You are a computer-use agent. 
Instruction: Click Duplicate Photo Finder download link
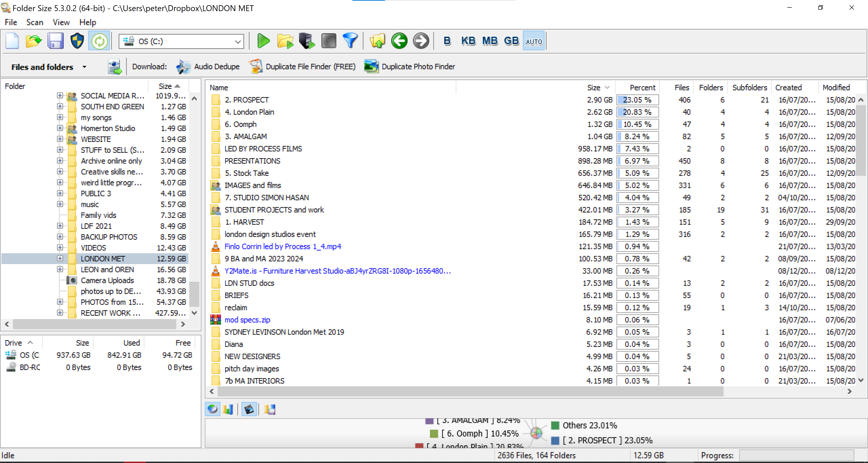click(x=418, y=67)
